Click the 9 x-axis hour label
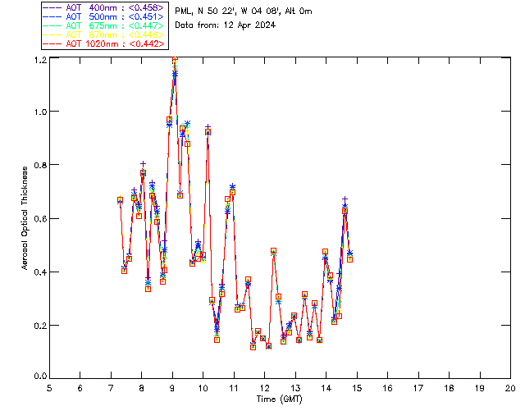Screen dimensions: 525x420 pyautogui.click(x=172, y=388)
